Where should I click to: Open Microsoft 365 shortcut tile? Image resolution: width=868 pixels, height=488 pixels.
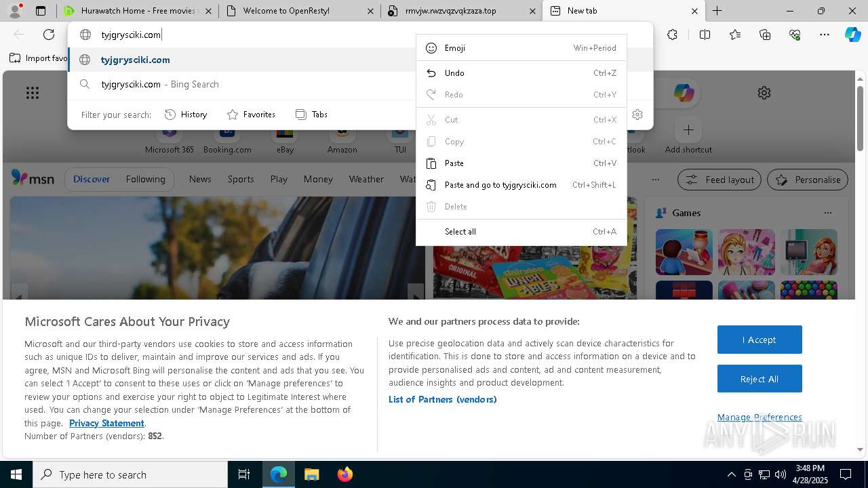pyautogui.click(x=170, y=139)
